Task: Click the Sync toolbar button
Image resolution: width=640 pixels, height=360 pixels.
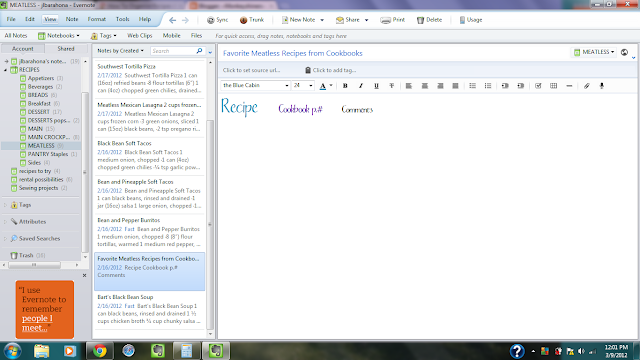Action: (x=217, y=20)
